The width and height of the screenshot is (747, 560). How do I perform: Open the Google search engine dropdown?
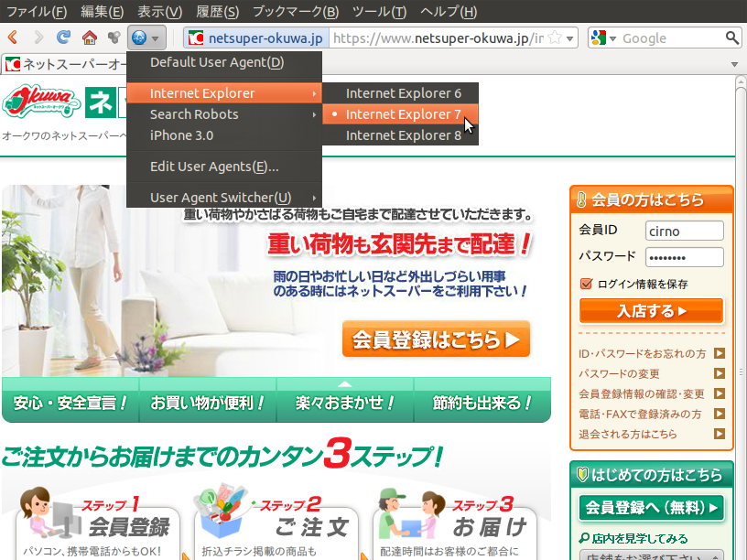click(604, 38)
